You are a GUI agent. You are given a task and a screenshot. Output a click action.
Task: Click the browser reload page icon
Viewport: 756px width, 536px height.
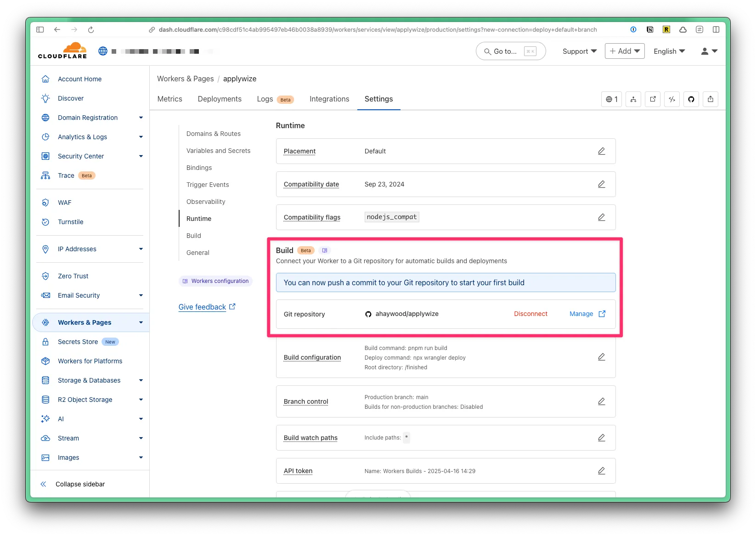(x=91, y=30)
